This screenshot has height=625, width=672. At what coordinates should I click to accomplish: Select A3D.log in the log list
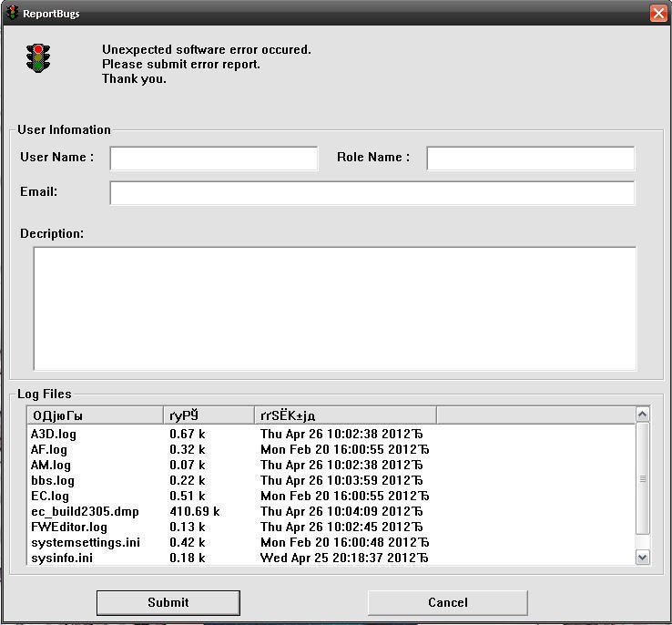54,434
